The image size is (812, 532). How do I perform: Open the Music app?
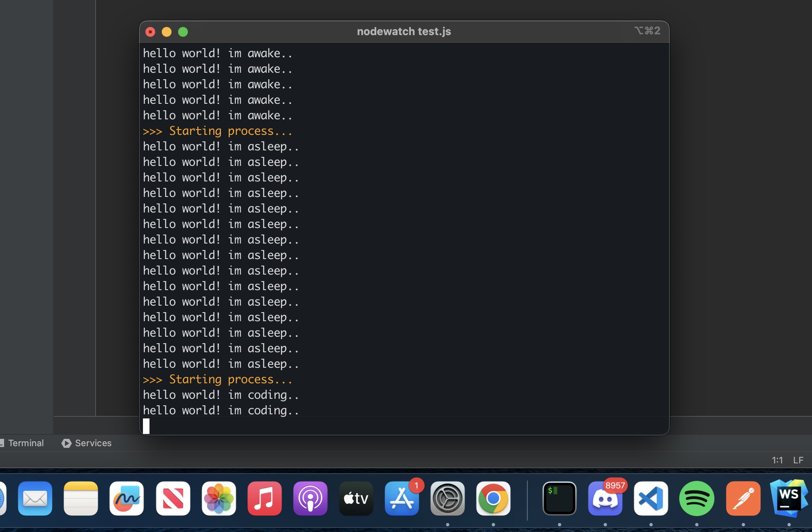tap(265, 498)
